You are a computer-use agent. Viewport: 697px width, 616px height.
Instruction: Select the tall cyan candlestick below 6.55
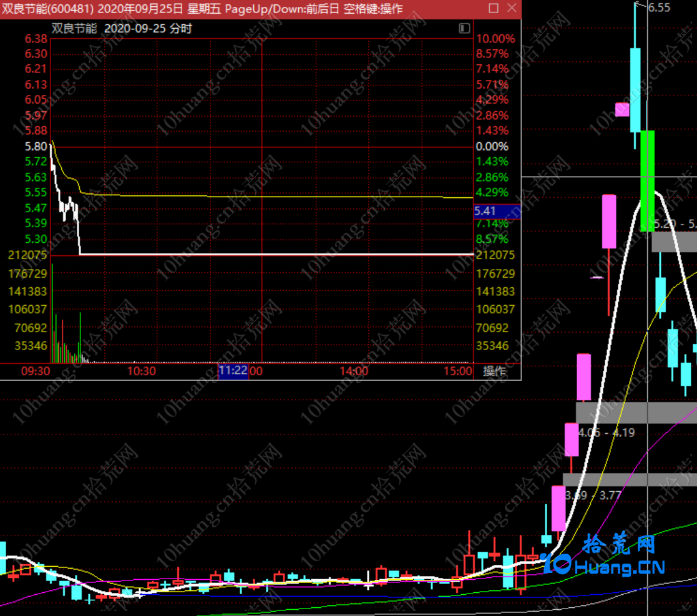tap(636, 90)
